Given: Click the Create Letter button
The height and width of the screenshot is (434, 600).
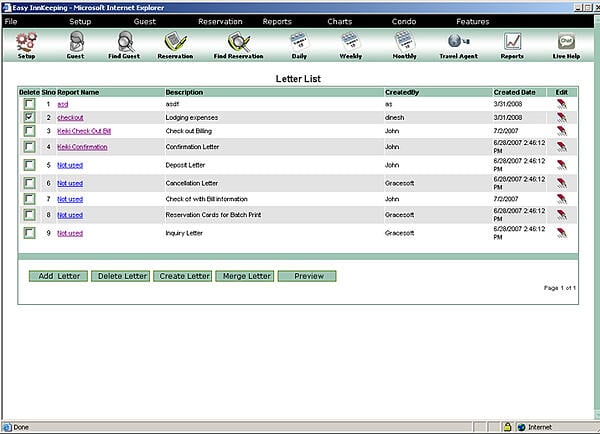Looking at the screenshot, I should click(183, 276).
